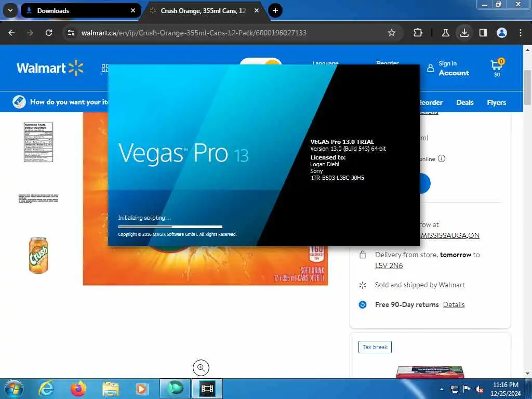
Task: Expand the tab search dropdown arrow
Action: [x=10, y=10]
